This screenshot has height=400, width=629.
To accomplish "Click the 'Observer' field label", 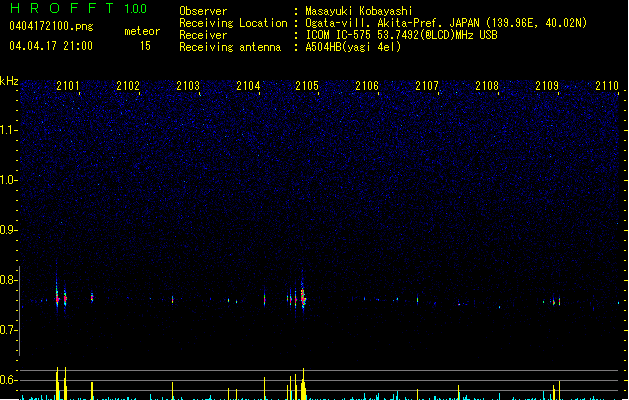I will click(203, 11).
